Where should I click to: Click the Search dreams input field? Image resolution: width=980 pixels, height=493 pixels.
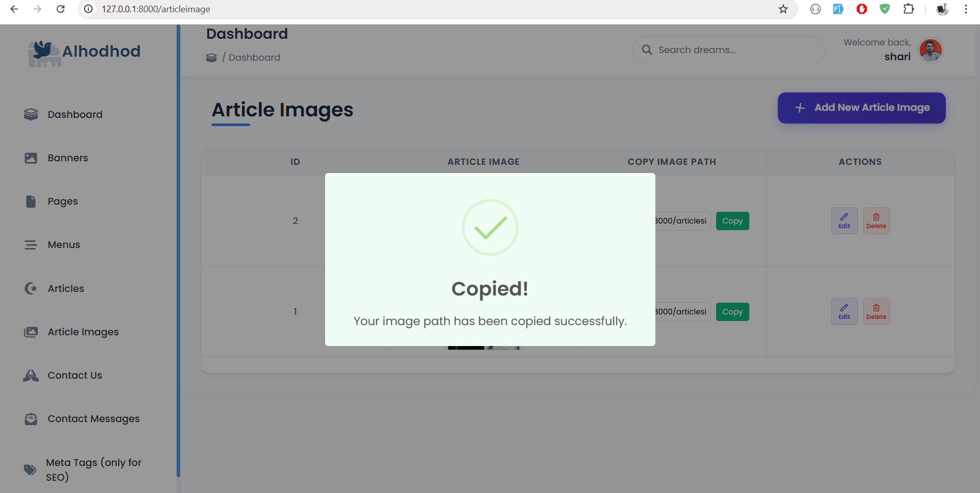[735, 50]
